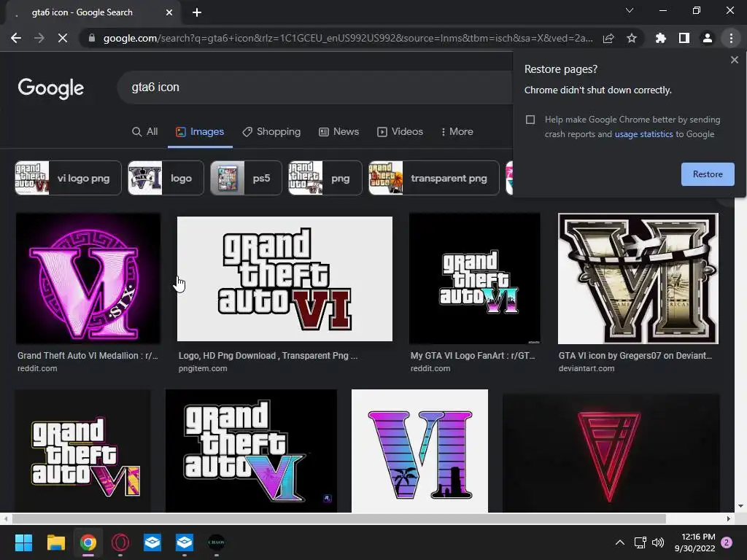Open the red neon triangle logo image

pos(611,452)
